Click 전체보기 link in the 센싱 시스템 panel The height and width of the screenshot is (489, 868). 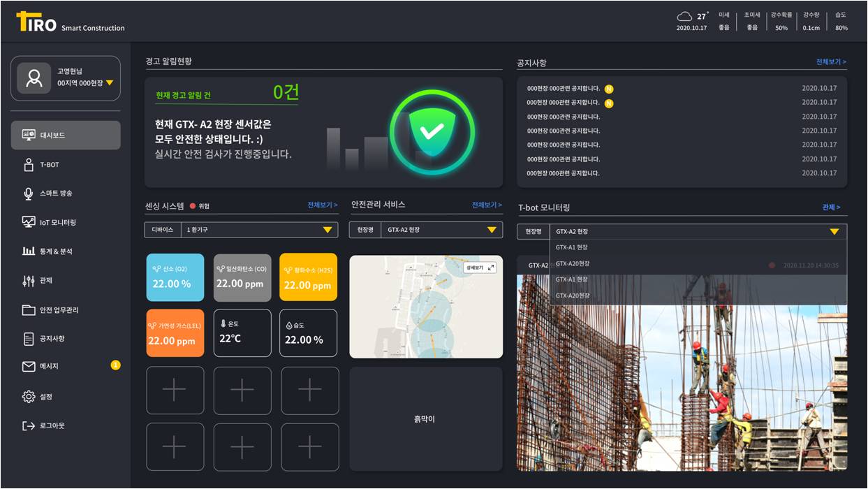pyautogui.click(x=323, y=205)
